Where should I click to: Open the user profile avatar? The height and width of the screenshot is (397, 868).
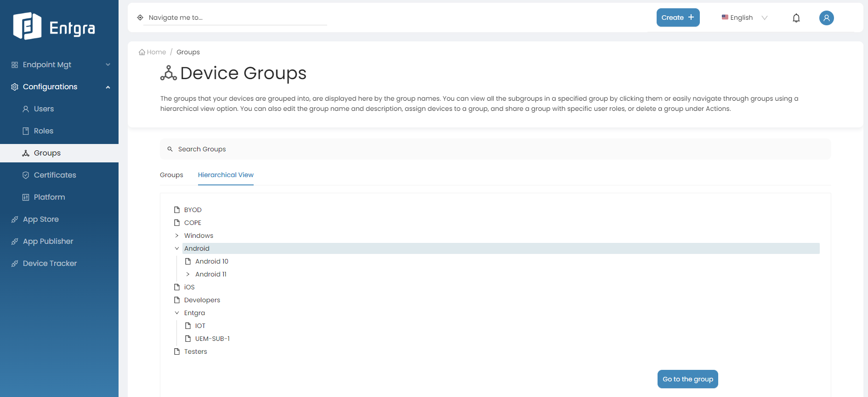click(826, 18)
